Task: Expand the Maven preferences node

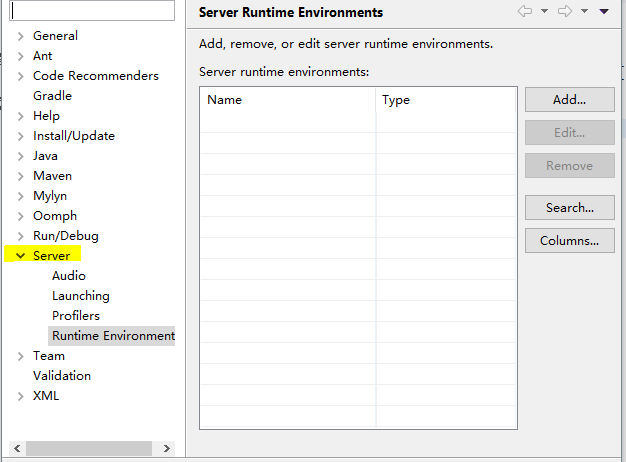Action: pyautogui.click(x=20, y=176)
